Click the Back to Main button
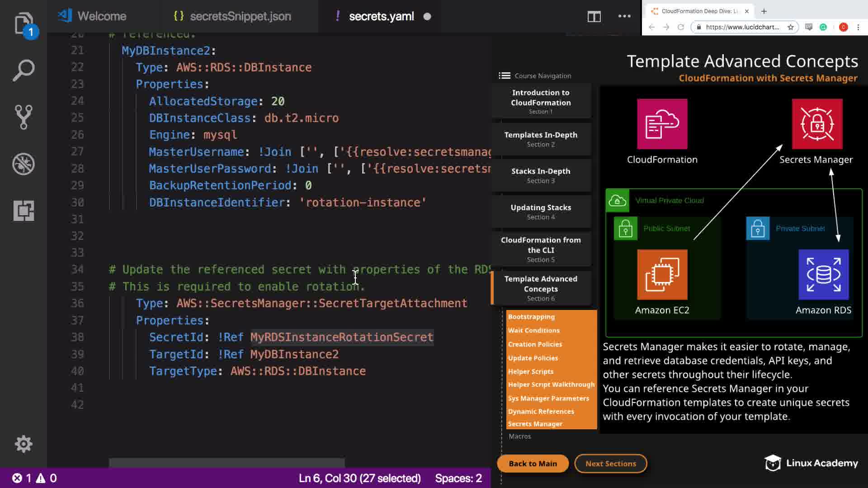Viewport: 868px width, 488px height. point(533,464)
